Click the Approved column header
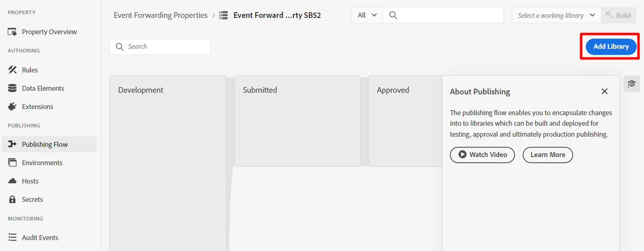Viewport: 644px width, 251px height. 393,90
